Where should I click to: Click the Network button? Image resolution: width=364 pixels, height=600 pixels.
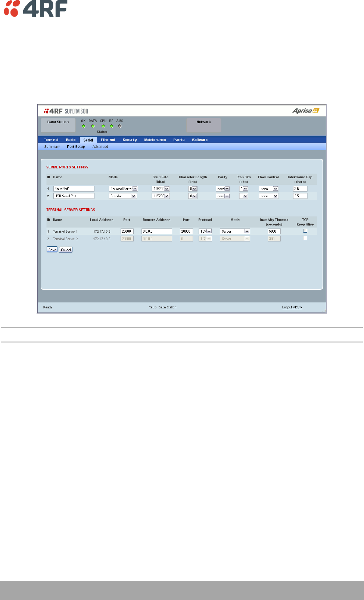(x=204, y=125)
